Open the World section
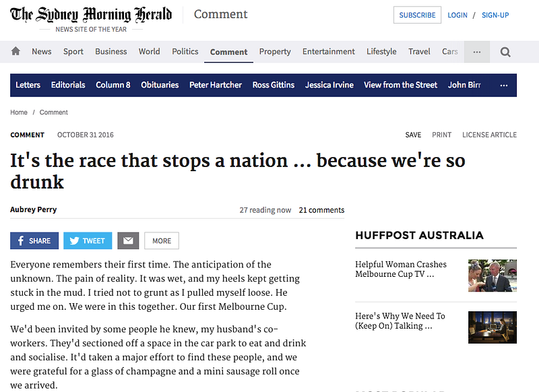This screenshot has height=392, width=539. (149, 52)
